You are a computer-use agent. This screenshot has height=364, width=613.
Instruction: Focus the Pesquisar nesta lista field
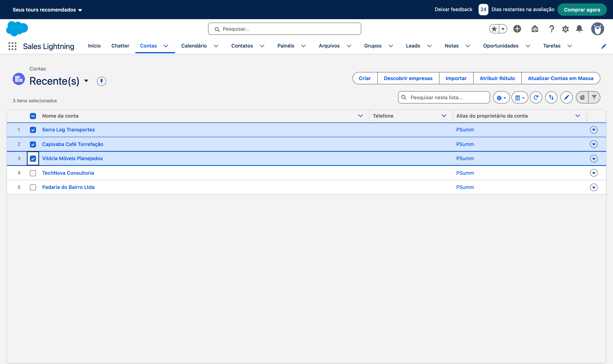pyautogui.click(x=444, y=98)
